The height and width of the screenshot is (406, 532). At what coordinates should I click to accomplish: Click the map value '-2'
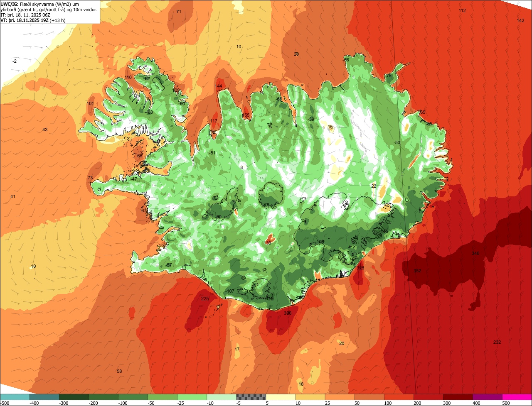pyautogui.click(x=15, y=61)
